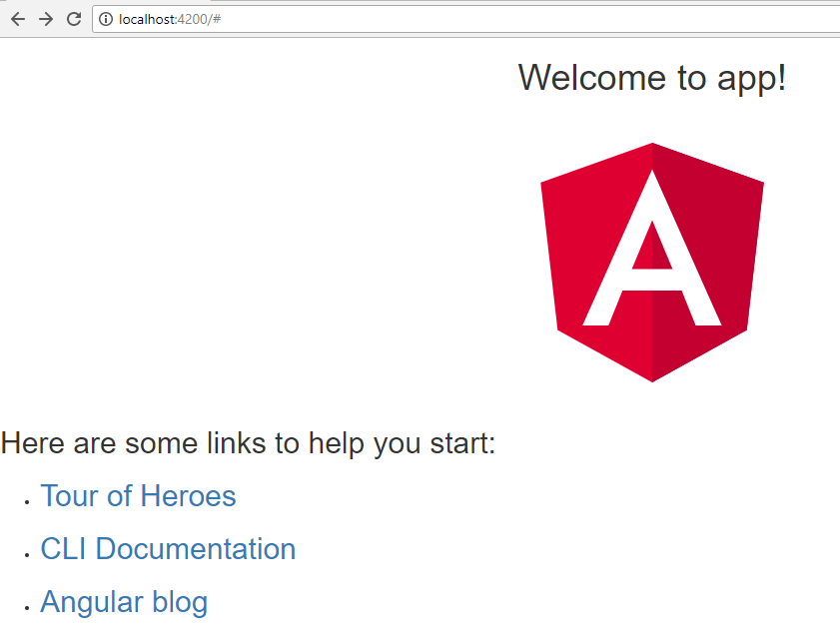Screen dimensions: 840x639
Task: Visit the Angular blog link
Action: (x=124, y=602)
